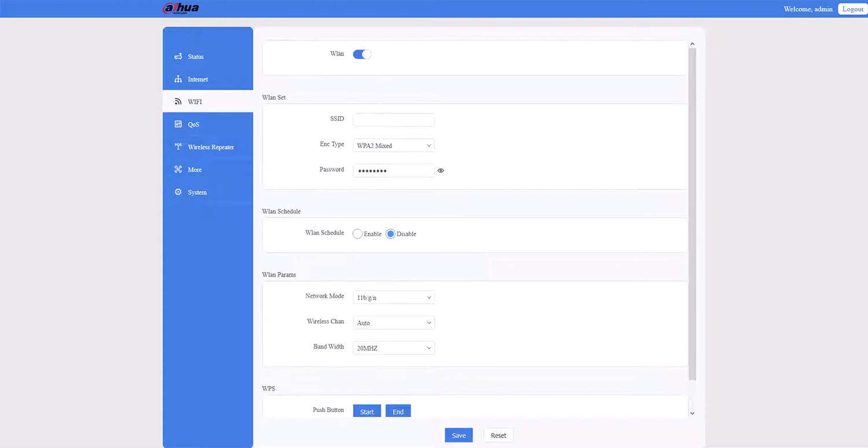The image size is (868, 448).
Task: Expand the Band Width dropdown
Action: pyautogui.click(x=393, y=348)
